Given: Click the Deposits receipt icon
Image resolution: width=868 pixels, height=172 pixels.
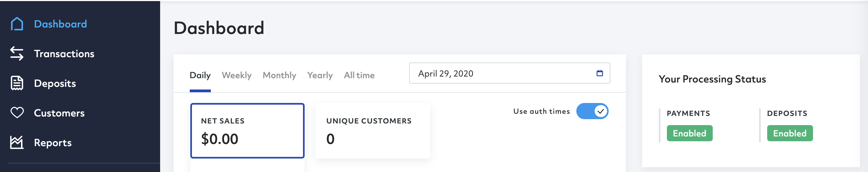Looking at the screenshot, I should (x=17, y=83).
